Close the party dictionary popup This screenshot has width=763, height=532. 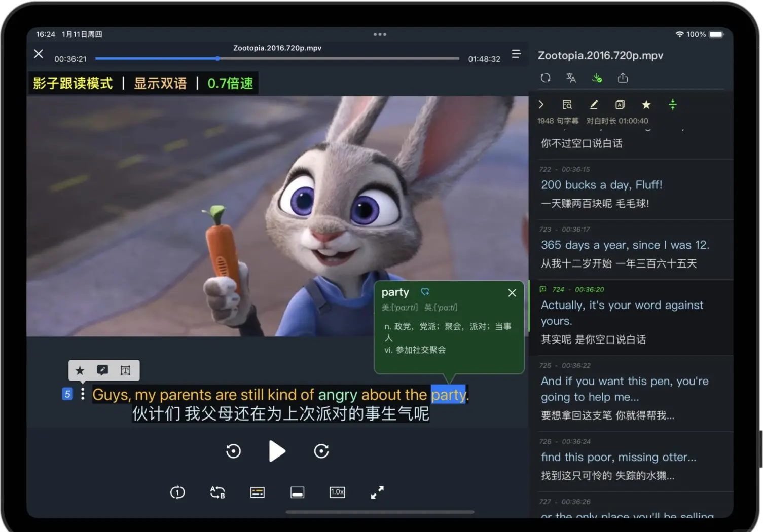[512, 293]
